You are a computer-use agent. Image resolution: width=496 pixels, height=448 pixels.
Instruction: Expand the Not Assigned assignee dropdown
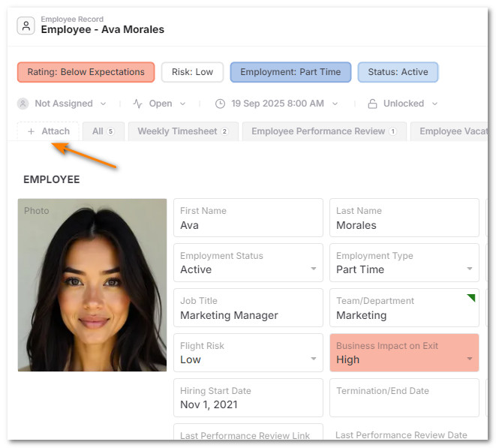coord(103,104)
